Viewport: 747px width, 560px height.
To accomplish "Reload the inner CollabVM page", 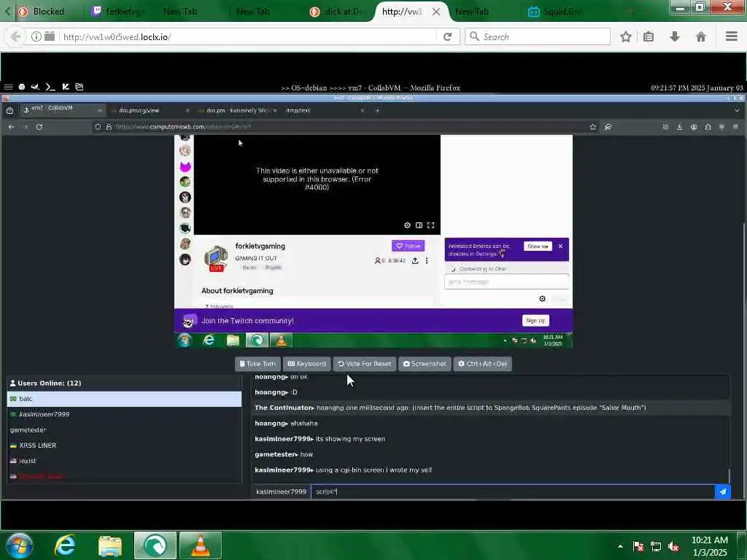I will tap(39, 127).
